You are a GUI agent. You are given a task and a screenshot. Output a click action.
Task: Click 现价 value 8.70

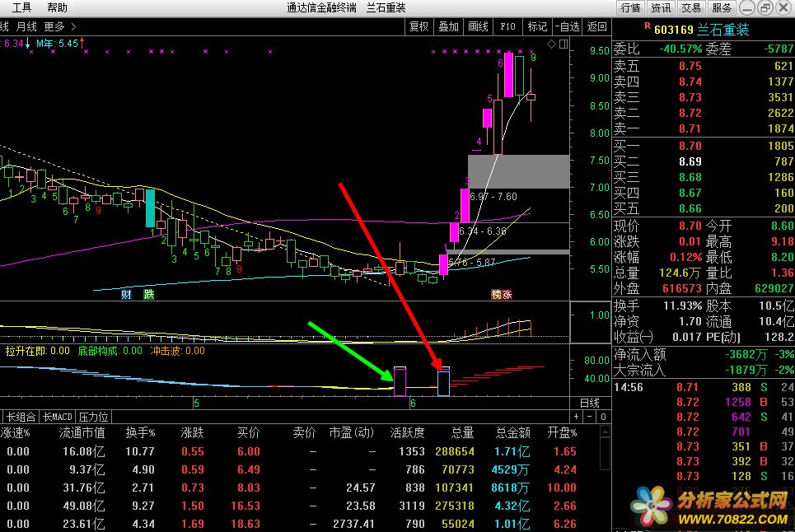[690, 226]
